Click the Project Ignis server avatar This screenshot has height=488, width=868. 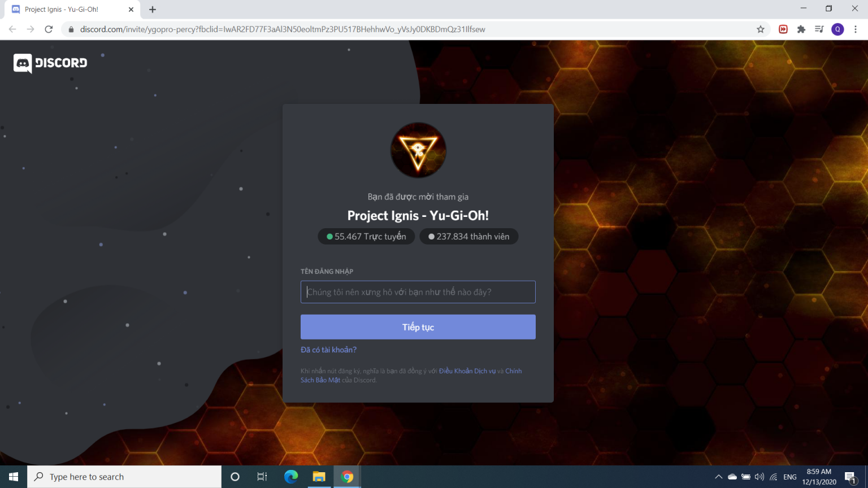coord(418,150)
